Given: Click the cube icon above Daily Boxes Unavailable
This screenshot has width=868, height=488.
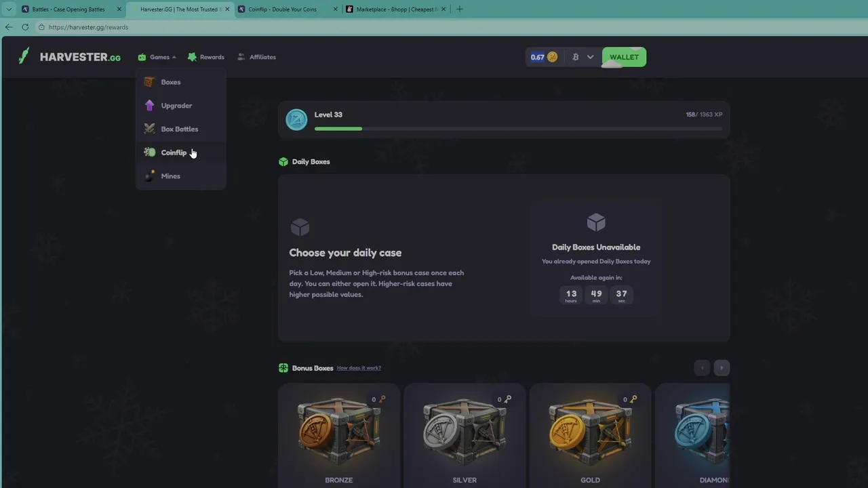Looking at the screenshot, I should [x=596, y=222].
